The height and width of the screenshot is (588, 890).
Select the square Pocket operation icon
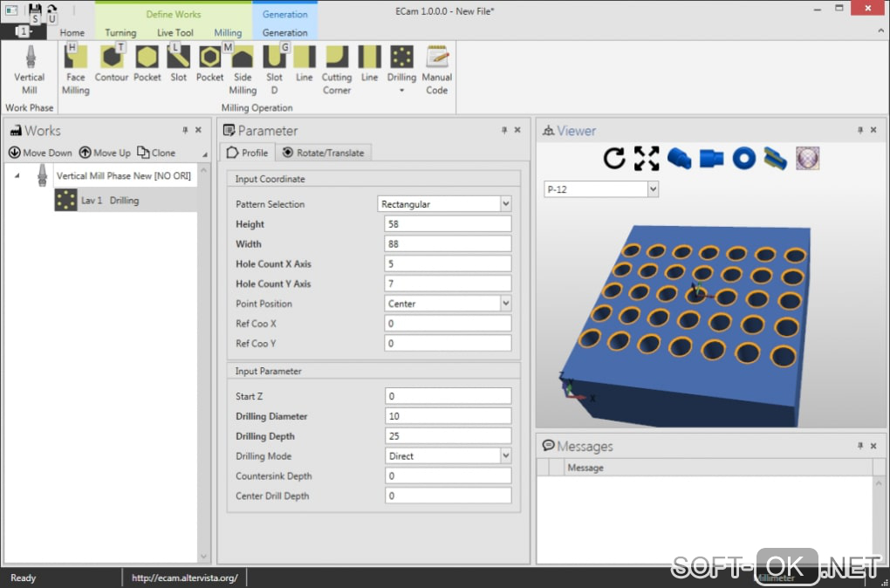pos(147,65)
